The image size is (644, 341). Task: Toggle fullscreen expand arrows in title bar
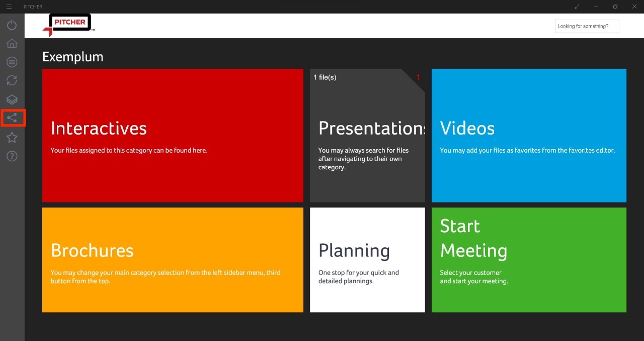577,7
